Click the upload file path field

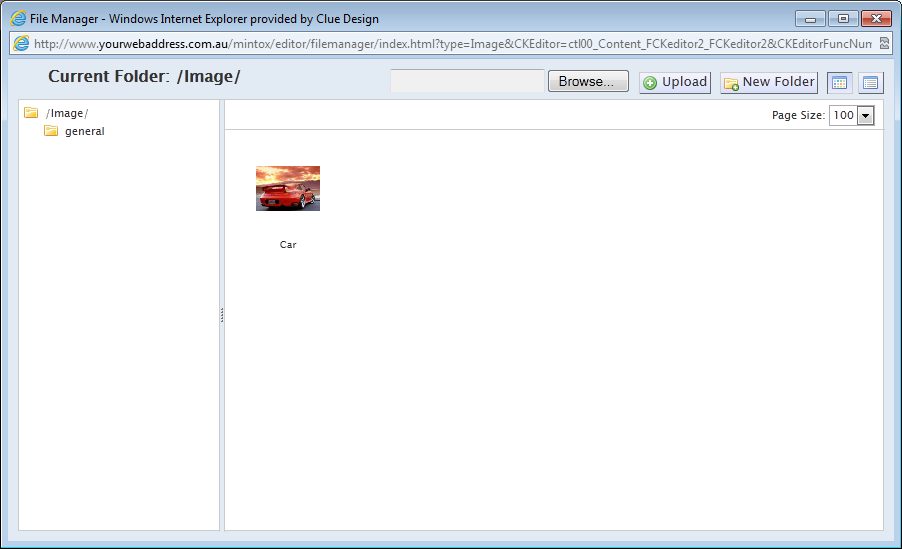point(467,82)
